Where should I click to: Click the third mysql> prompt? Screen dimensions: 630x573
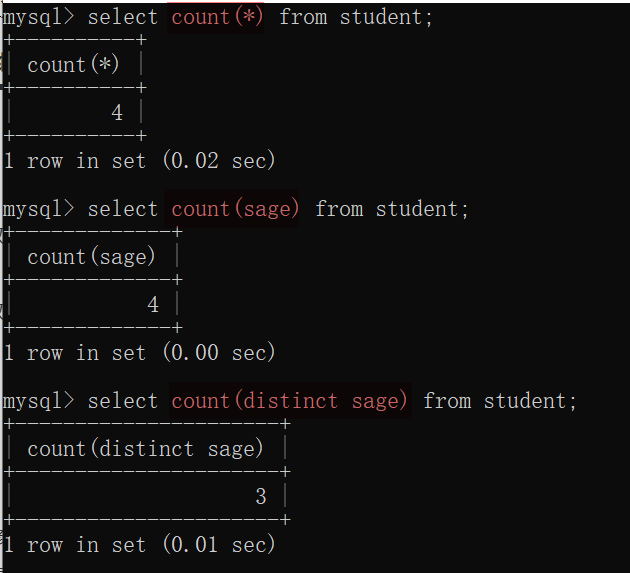pos(38,401)
